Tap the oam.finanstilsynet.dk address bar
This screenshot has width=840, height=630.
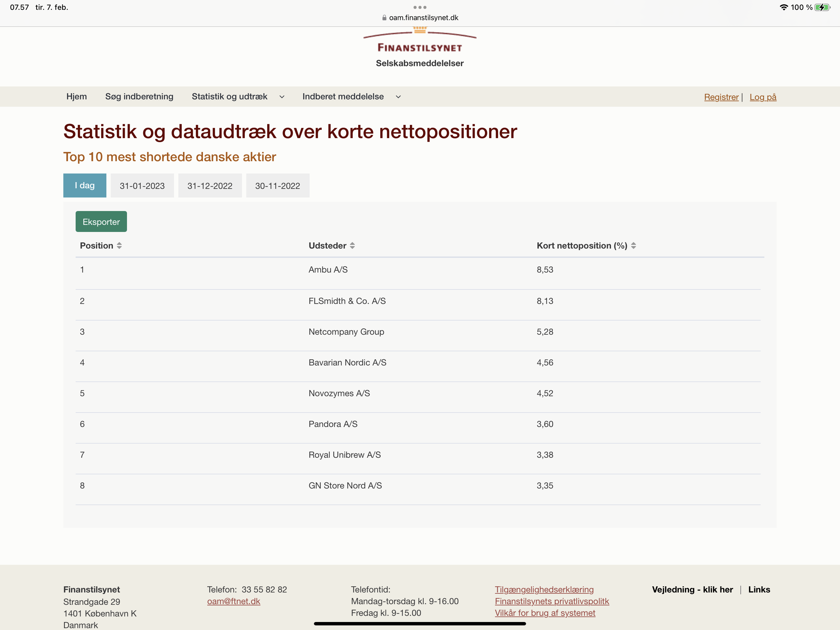click(x=420, y=18)
